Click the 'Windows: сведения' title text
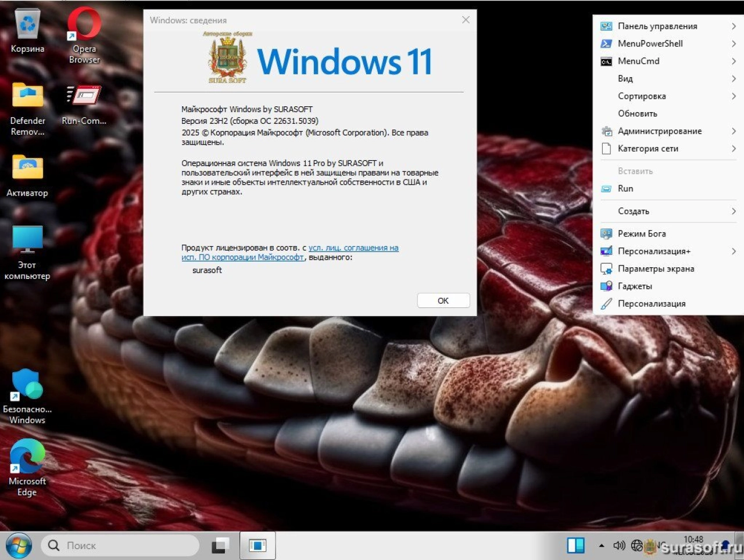This screenshot has width=744, height=560. point(188,20)
